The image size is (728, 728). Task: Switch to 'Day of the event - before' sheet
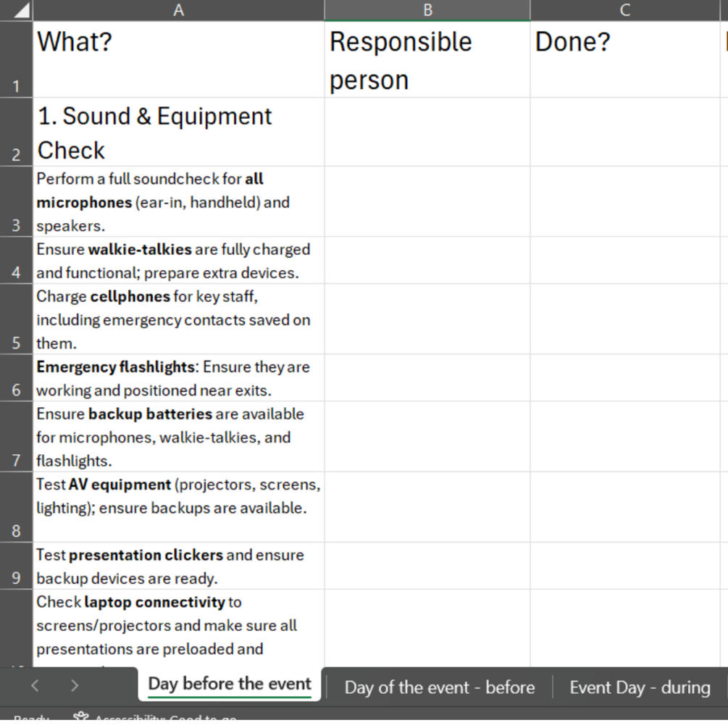pos(439,687)
